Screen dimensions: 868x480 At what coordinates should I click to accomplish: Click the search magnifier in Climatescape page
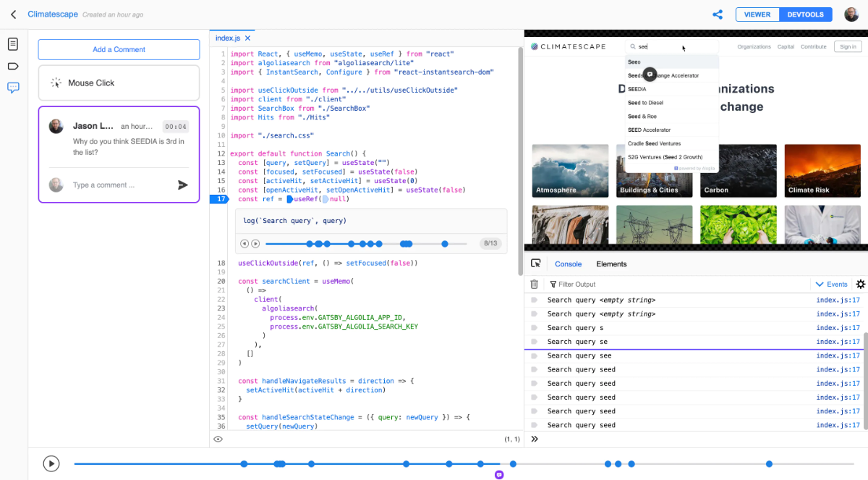click(632, 46)
